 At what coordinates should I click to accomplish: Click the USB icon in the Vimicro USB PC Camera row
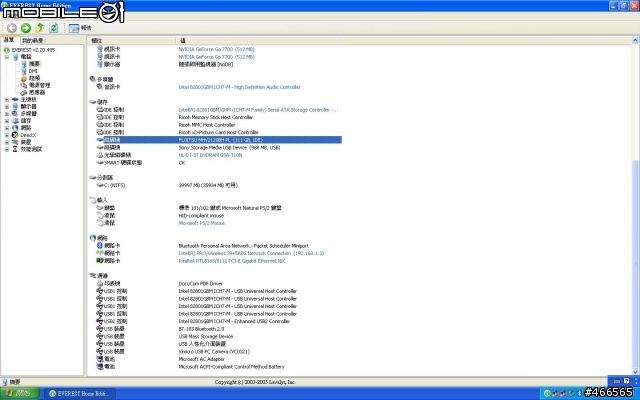coord(100,351)
